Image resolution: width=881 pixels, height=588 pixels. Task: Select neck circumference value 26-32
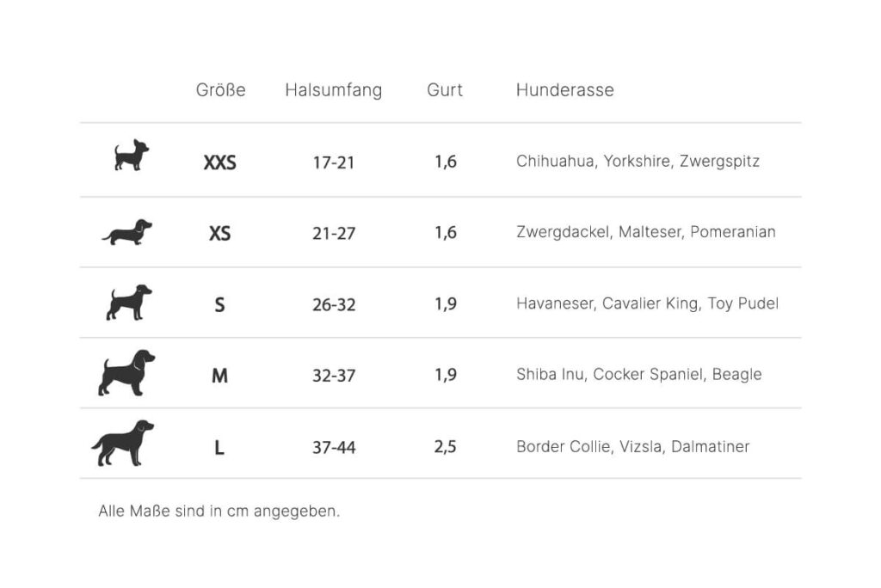(335, 305)
